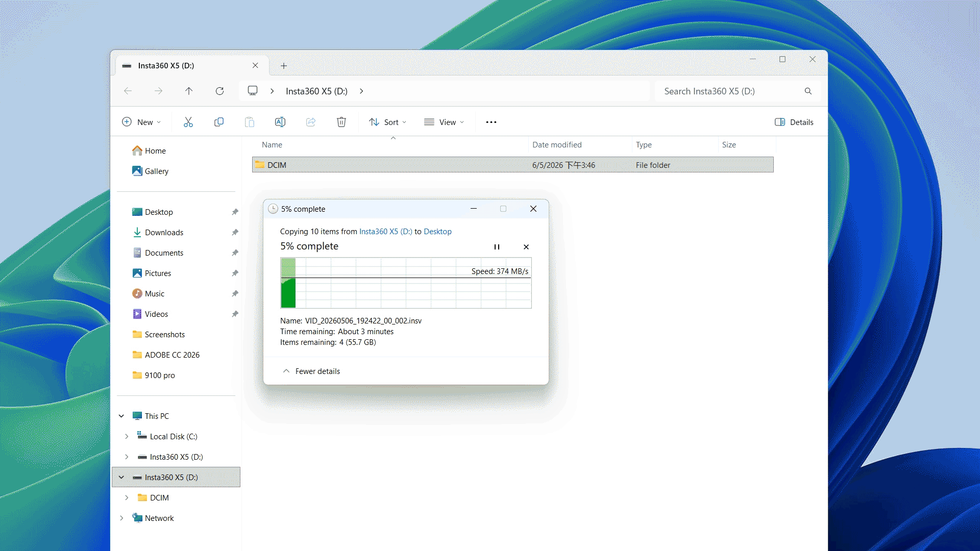Open Videos folder in sidebar
980x551 pixels.
pos(150,314)
